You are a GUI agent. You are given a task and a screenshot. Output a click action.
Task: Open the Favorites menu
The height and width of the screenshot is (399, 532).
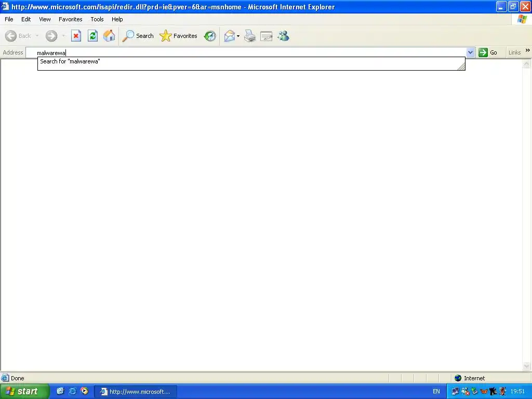[71, 19]
